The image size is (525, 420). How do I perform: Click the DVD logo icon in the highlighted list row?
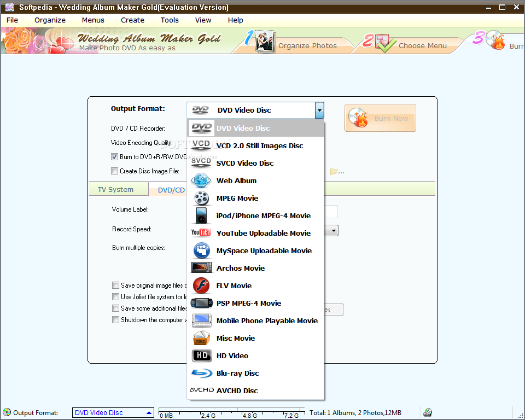(202, 128)
